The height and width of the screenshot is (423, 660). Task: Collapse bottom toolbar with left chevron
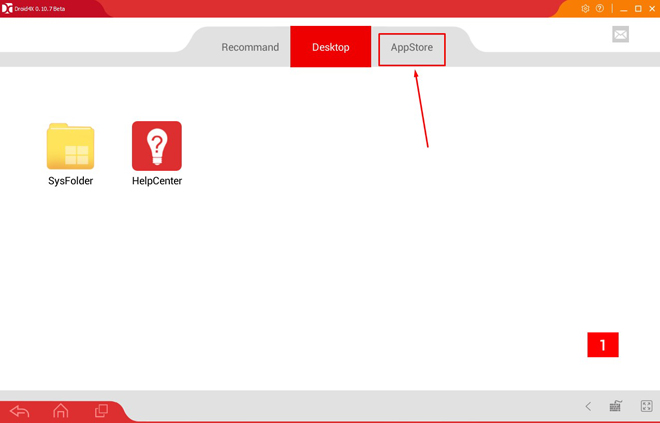pos(588,406)
